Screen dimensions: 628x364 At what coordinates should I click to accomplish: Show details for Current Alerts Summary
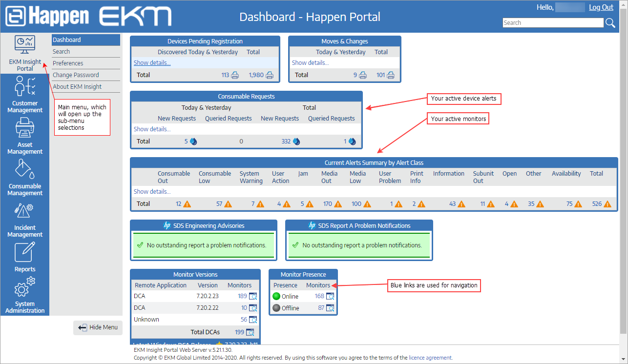coord(152,192)
